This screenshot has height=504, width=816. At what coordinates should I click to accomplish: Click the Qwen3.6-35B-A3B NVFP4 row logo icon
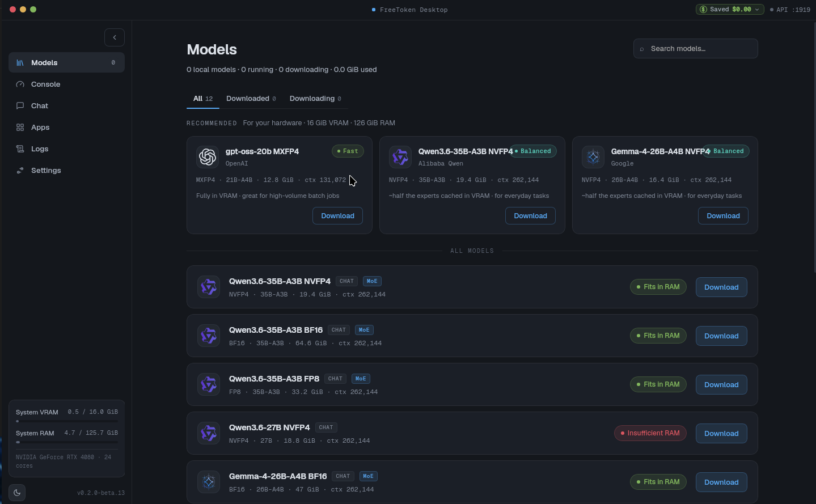pyautogui.click(x=209, y=287)
